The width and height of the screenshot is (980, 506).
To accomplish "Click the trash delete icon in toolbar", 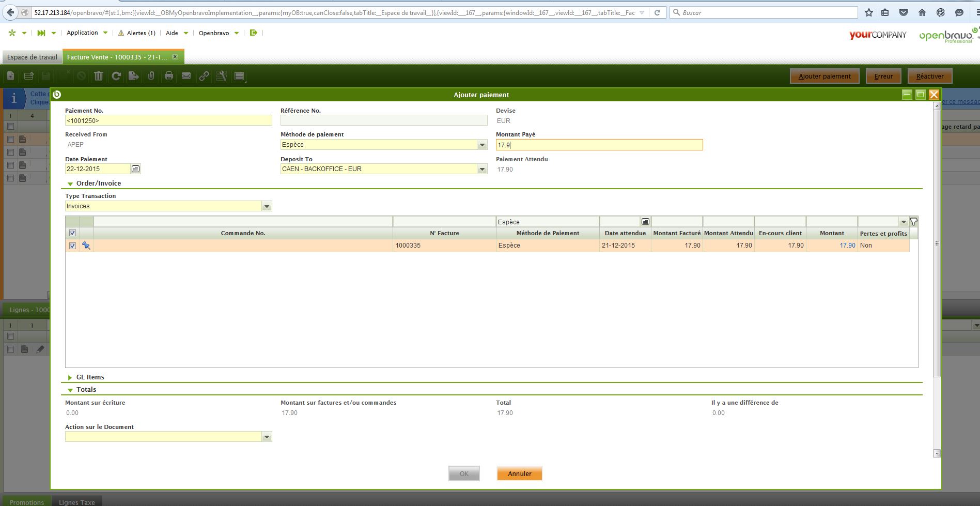I will click(99, 76).
